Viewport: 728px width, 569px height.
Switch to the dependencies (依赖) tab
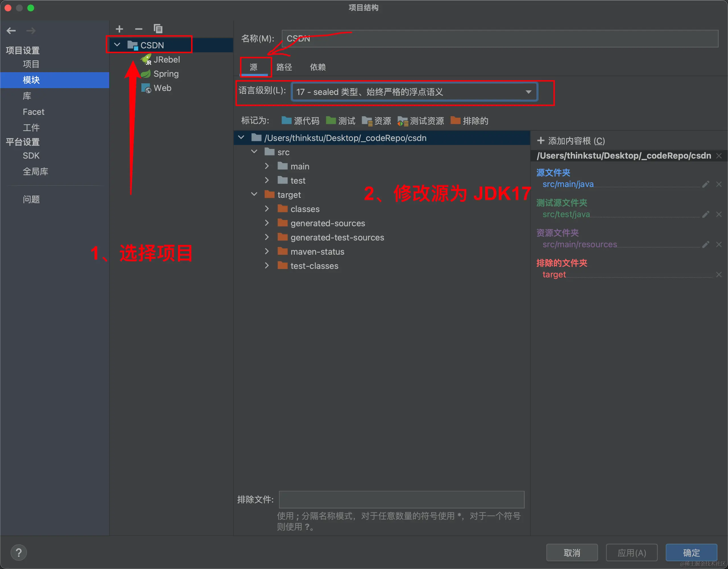(x=317, y=67)
